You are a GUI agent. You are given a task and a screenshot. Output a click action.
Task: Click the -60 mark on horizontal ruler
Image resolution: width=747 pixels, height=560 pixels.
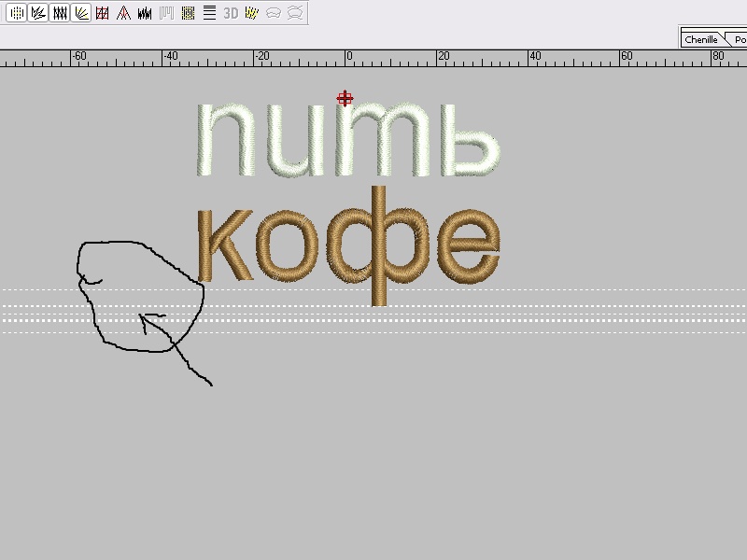[x=79, y=56]
